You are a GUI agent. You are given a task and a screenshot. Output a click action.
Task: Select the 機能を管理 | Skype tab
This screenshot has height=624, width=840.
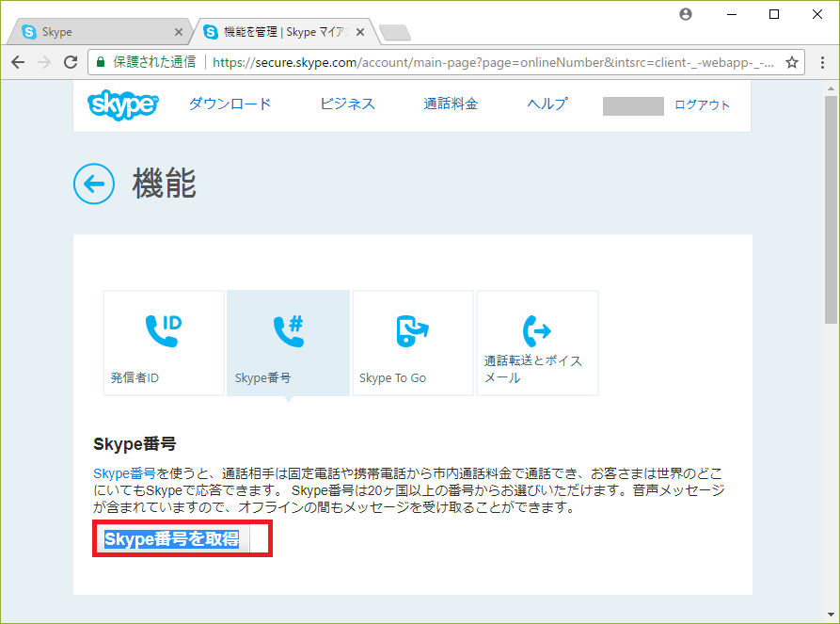285,32
